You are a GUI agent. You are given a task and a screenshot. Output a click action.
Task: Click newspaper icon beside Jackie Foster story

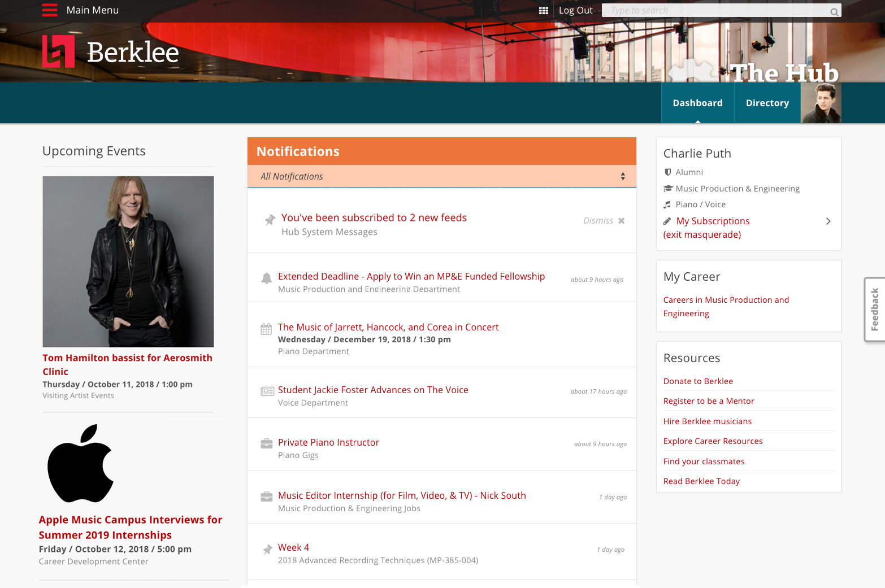tap(267, 391)
